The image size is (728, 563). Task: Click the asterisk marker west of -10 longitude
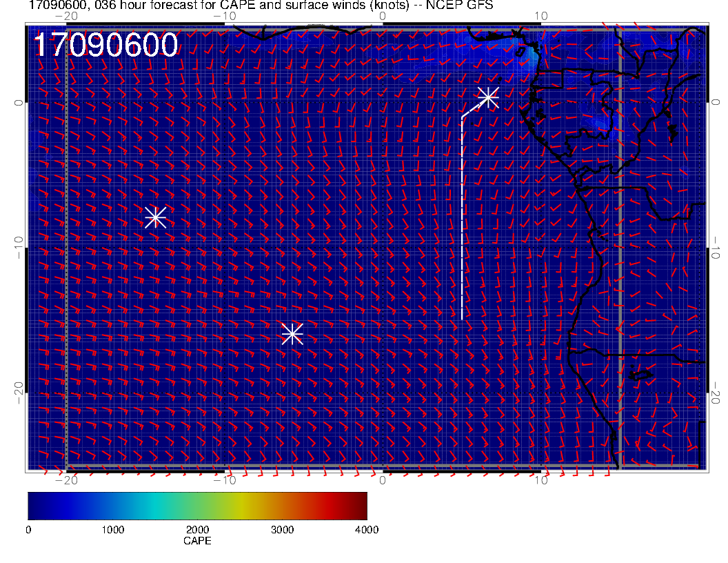(156, 217)
